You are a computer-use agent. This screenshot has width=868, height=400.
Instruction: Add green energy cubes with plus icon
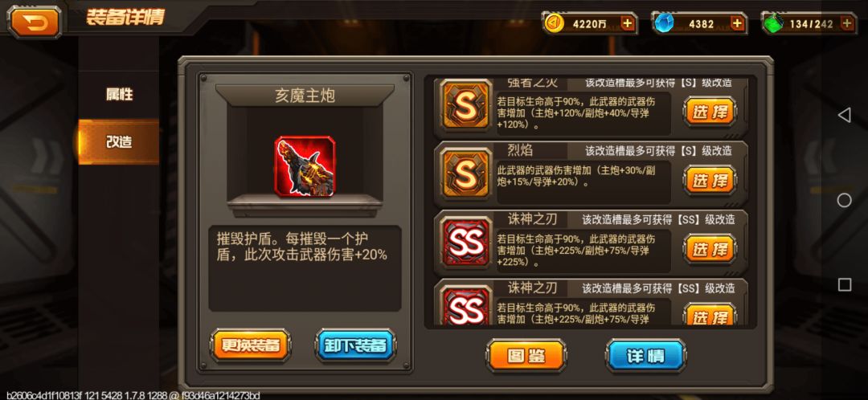point(846,23)
